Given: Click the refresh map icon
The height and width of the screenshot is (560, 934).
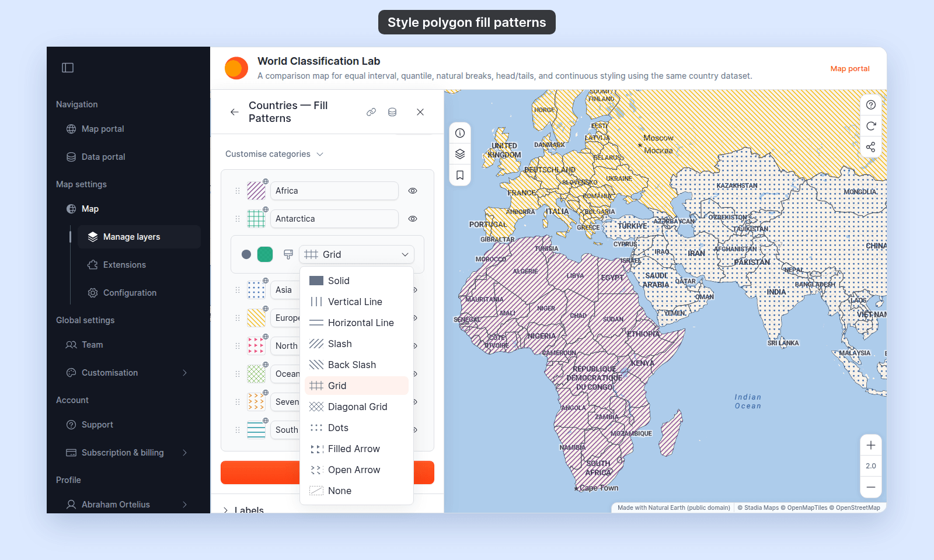Looking at the screenshot, I should click(x=871, y=126).
